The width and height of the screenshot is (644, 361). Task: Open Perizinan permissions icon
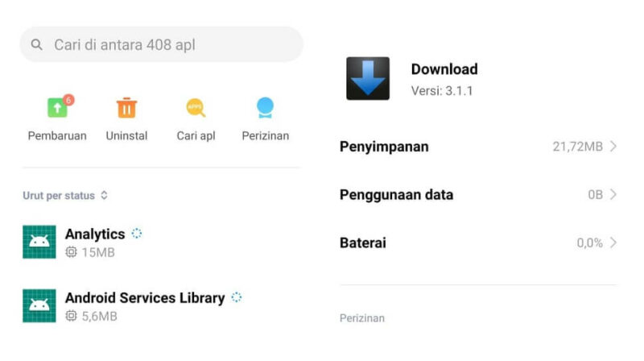pyautogui.click(x=266, y=108)
